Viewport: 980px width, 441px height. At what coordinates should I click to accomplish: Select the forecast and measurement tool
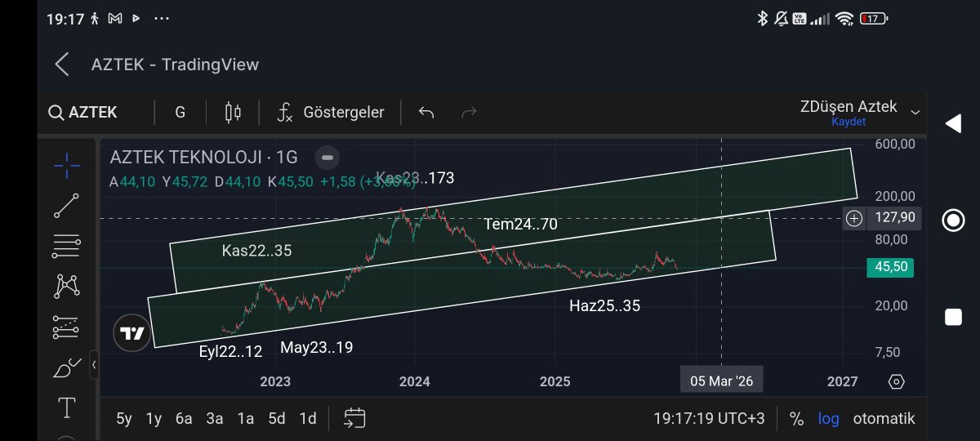pyautogui.click(x=66, y=327)
